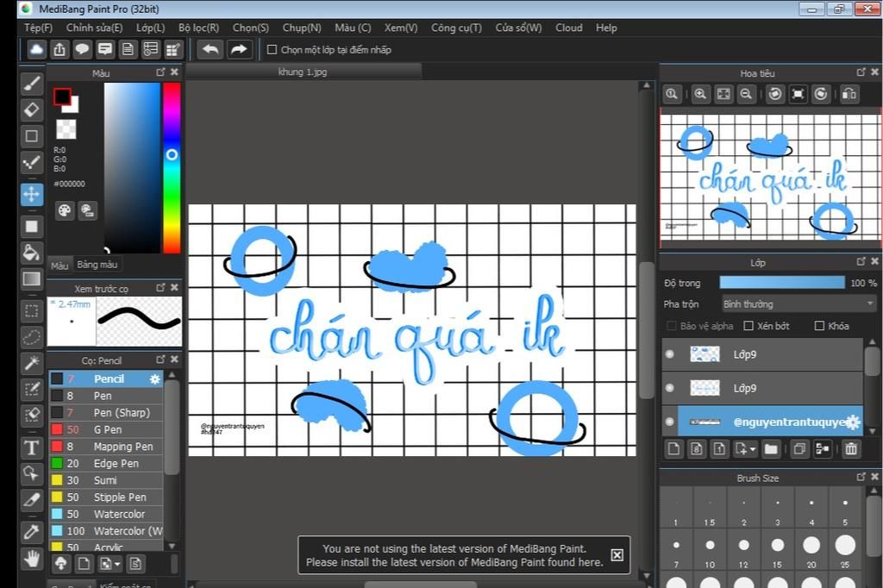Select the Pen (Sharp) brush
The image size is (883, 588).
click(x=106, y=413)
